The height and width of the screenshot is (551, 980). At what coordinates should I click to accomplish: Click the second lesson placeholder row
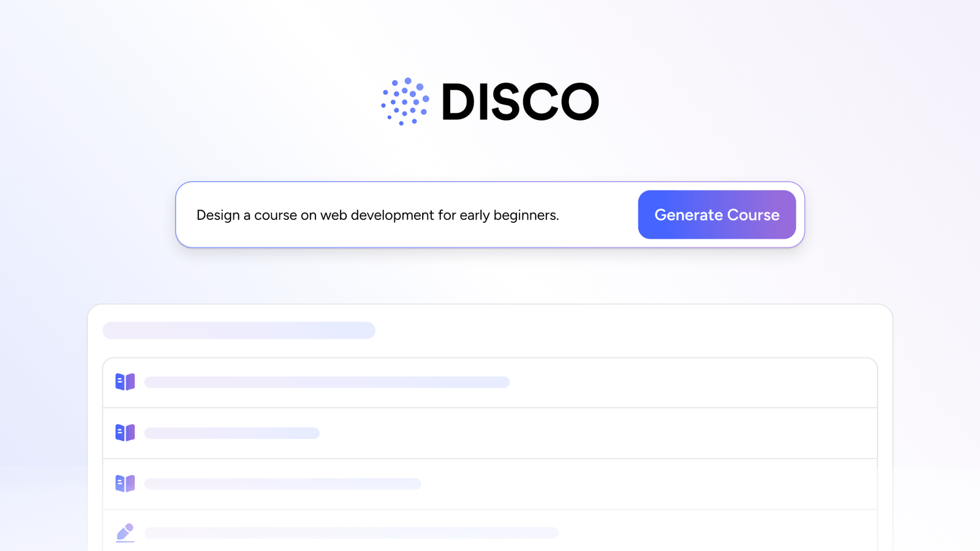tap(232, 433)
